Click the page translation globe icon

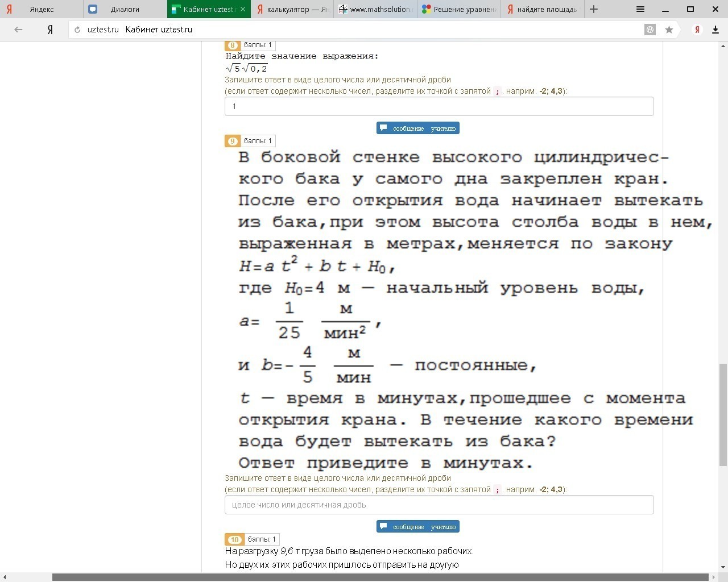650,30
